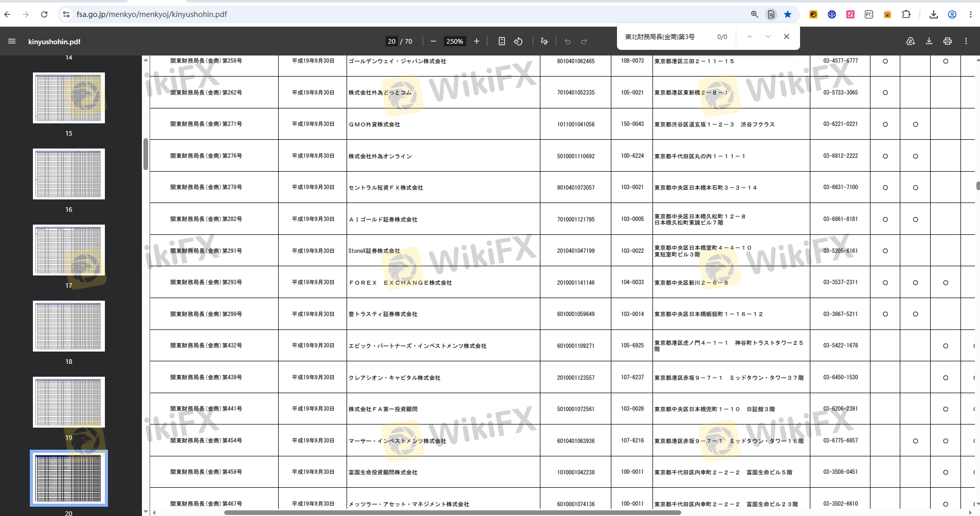Click the address bar URL

[x=152, y=14]
